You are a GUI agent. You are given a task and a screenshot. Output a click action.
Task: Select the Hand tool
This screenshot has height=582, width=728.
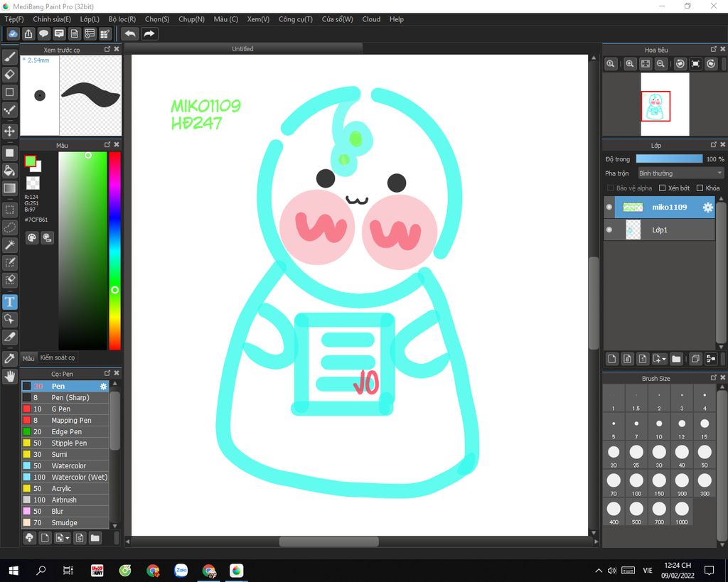pos(10,376)
